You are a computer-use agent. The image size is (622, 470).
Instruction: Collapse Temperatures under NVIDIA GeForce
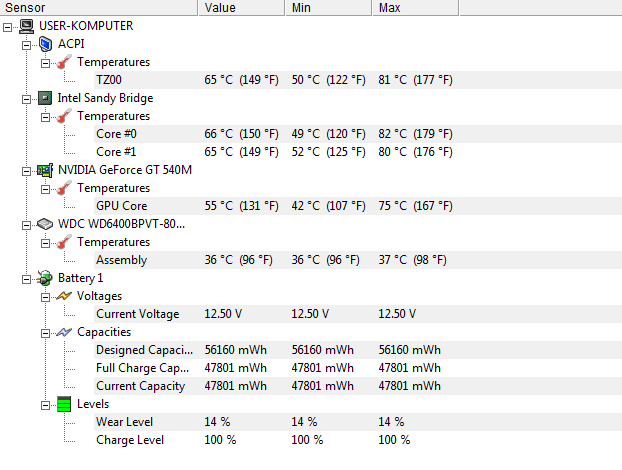click(x=46, y=189)
